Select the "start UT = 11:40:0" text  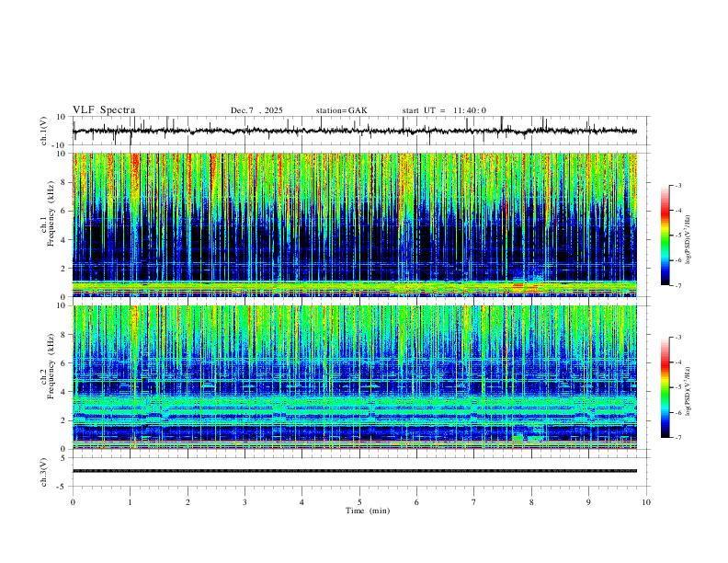pyautogui.click(x=444, y=110)
